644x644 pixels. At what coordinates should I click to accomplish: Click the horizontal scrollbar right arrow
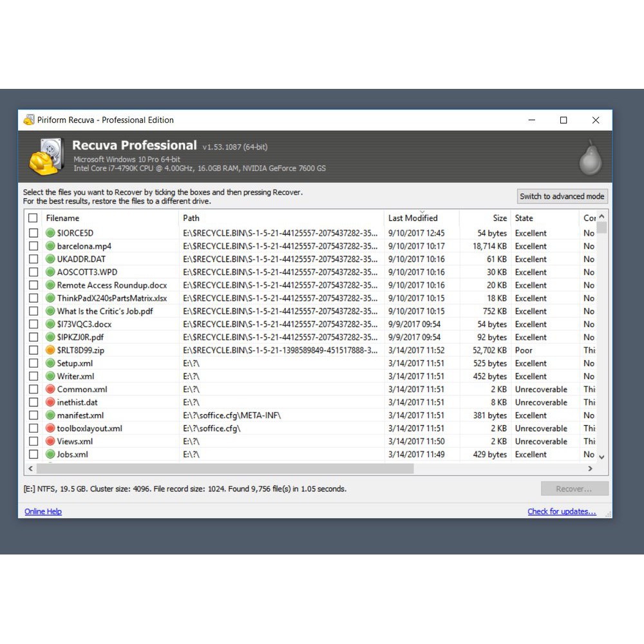click(x=591, y=469)
